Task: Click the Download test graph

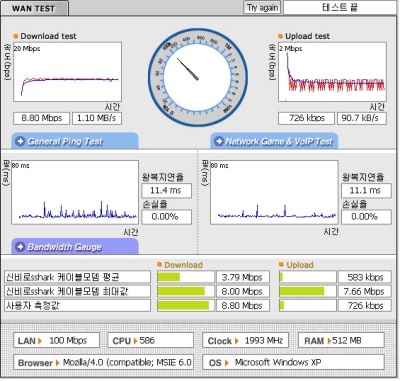Action: 67,72
